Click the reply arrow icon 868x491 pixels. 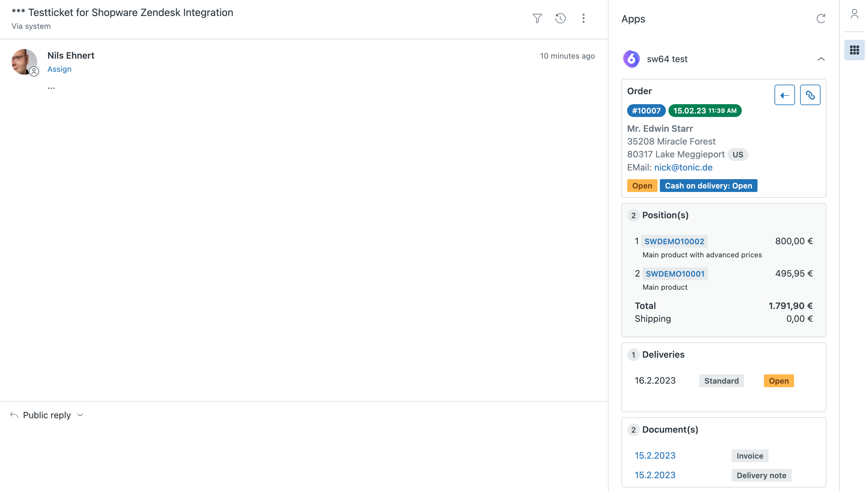pos(14,415)
